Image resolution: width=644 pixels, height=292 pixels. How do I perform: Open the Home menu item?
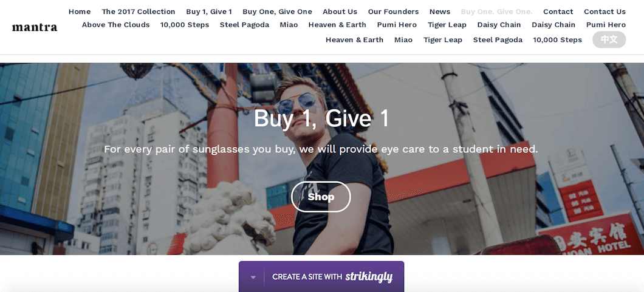[x=80, y=12]
